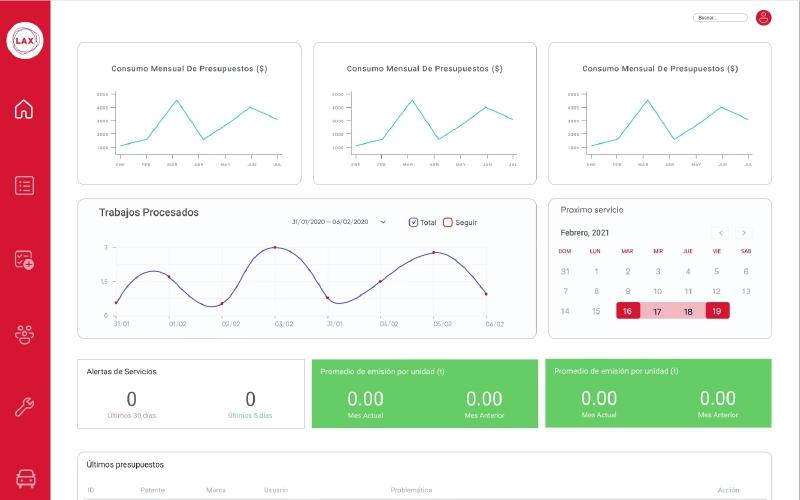Image resolution: width=800 pixels, height=500 pixels.
Task: Open the vehicle car sidebar icon
Action: (x=26, y=479)
